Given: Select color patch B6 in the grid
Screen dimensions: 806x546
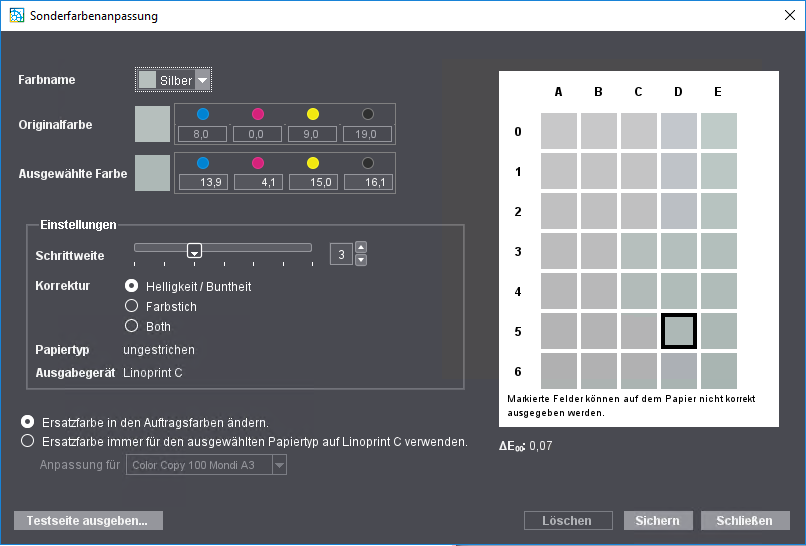Looking at the screenshot, I should click(x=599, y=371).
